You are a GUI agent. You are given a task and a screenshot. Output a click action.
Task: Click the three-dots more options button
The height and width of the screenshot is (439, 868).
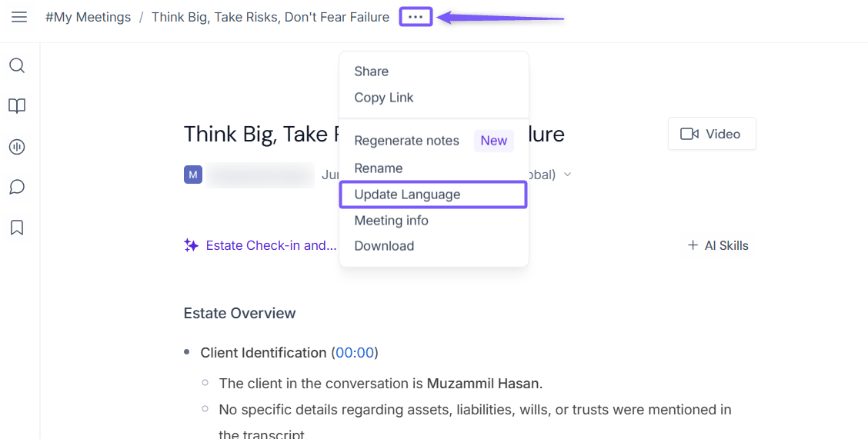tap(416, 17)
